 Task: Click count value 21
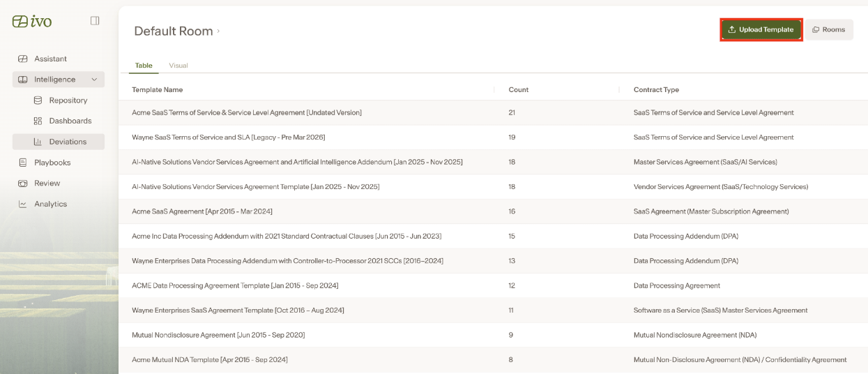tap(512, 112)
